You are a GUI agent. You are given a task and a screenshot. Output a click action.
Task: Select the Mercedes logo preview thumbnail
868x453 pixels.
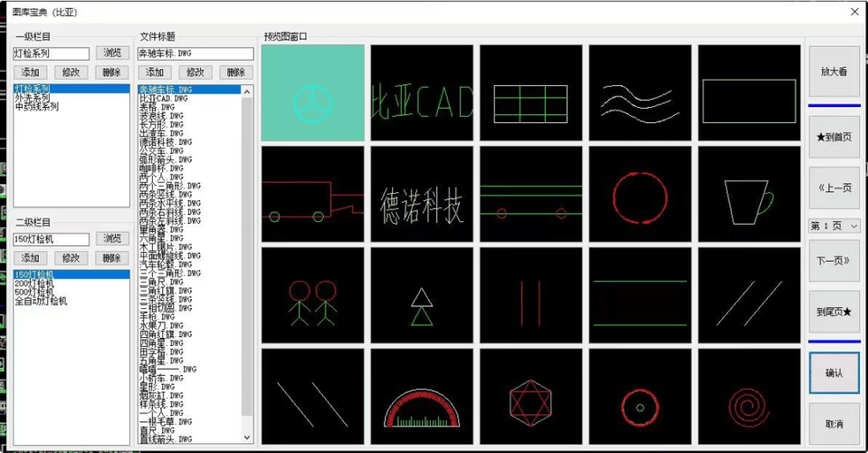pos(313,92)
